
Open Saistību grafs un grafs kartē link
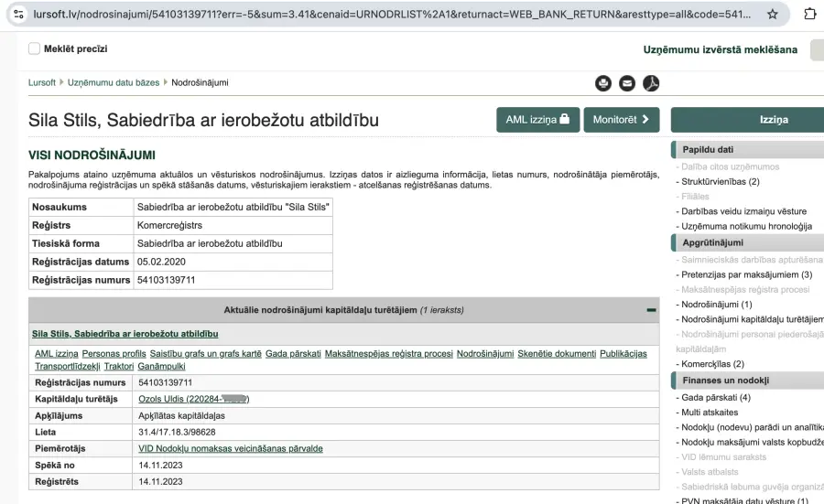click(205, 354)
